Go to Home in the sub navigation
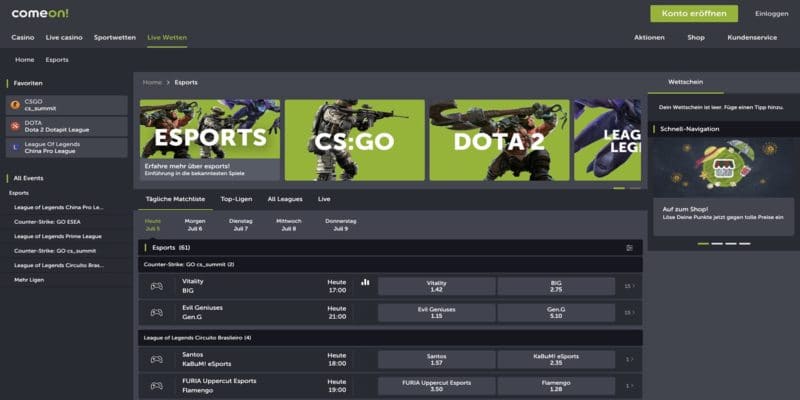 point(24,60)
